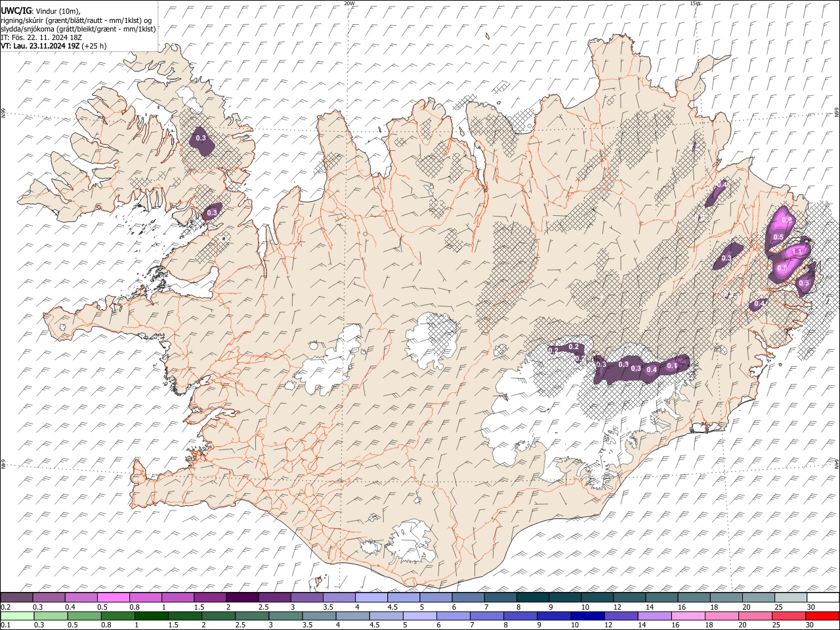
Task: Pick the magenta 1.5 swatch in upper legend row
Action: click(210, 597)
